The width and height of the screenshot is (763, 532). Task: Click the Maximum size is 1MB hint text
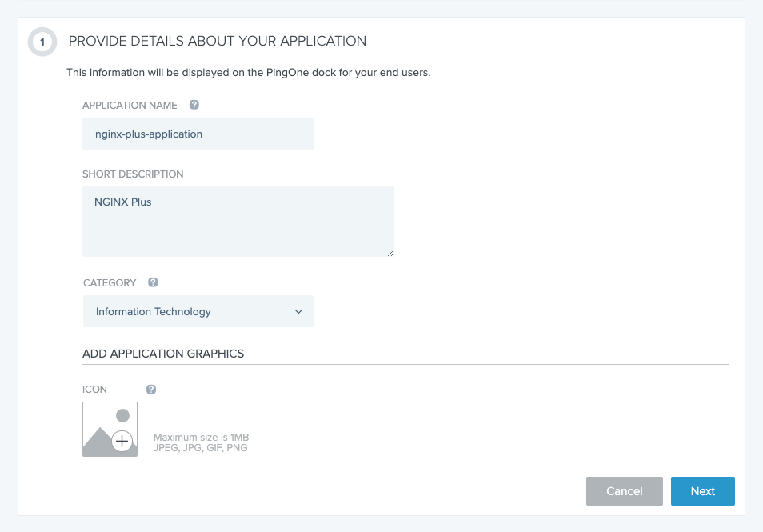[201, 438]
